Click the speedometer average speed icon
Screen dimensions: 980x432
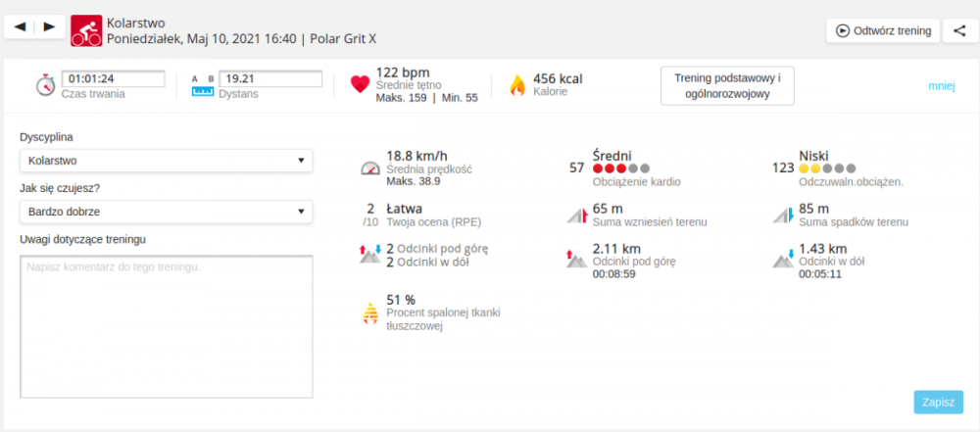coord(369,168)
